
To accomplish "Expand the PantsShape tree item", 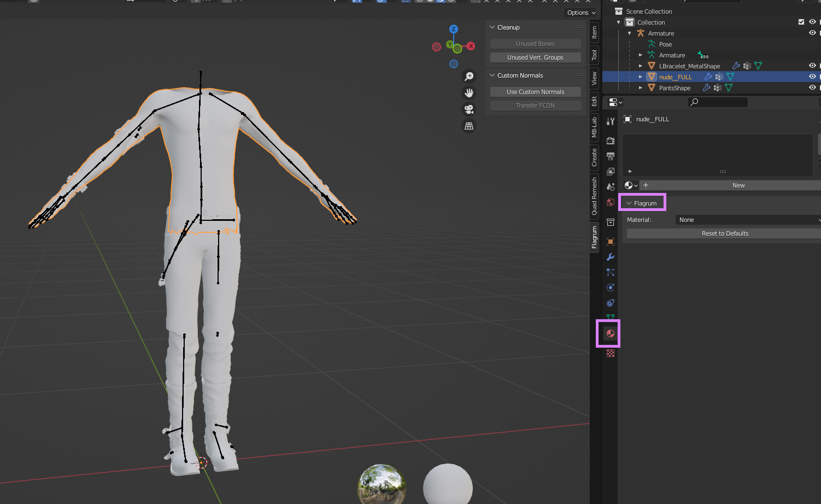I will click(x=641, y=87).
